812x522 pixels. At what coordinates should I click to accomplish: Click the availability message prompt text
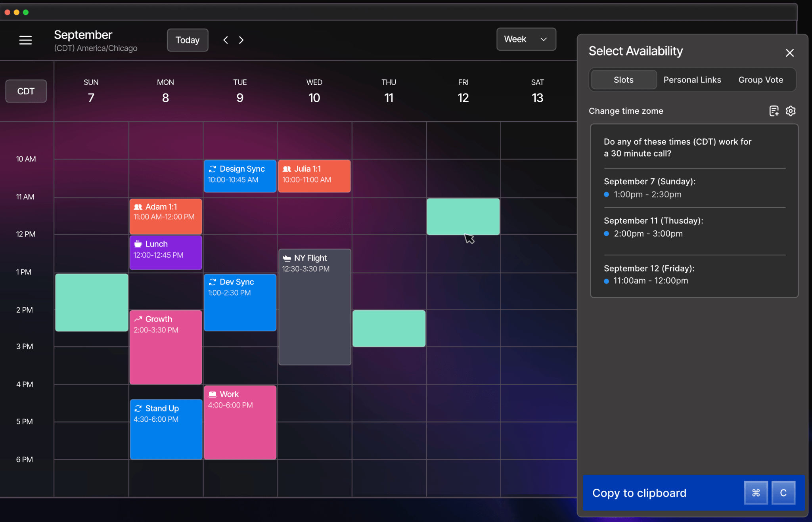click(x=678, y=147)
